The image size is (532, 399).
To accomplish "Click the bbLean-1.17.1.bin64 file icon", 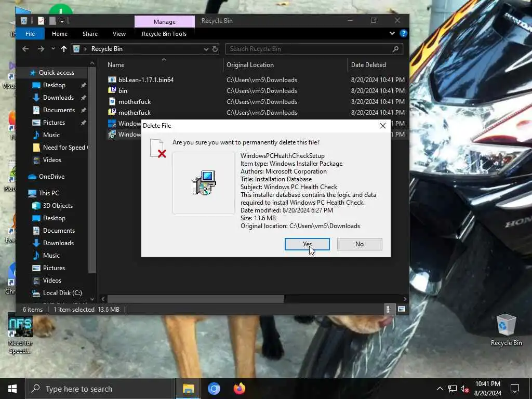I will (112, 79).
